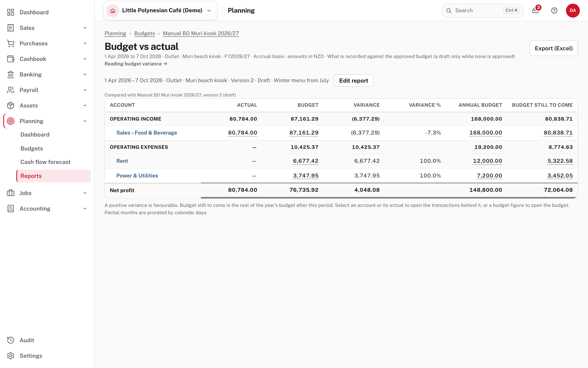
Task: Expand the Banking menu chevron
Action: [85, 74]
